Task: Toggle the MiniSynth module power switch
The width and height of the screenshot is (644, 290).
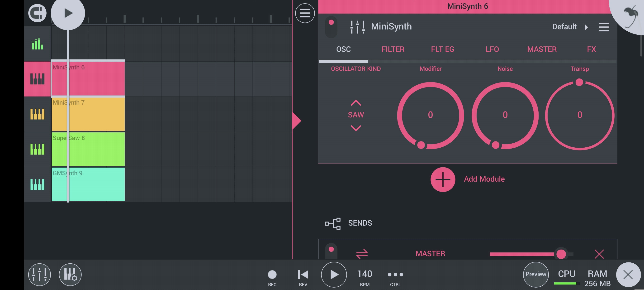Action: pos(331,27)
